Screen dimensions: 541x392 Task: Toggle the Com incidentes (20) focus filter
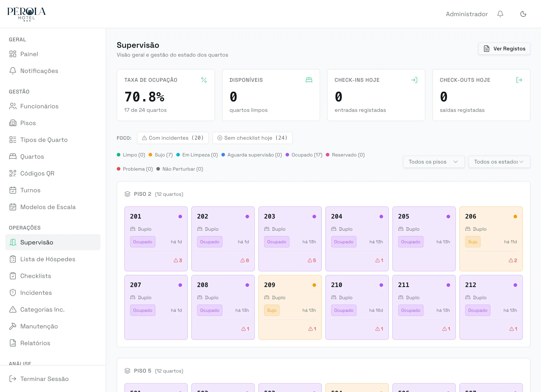coord(173,138)
